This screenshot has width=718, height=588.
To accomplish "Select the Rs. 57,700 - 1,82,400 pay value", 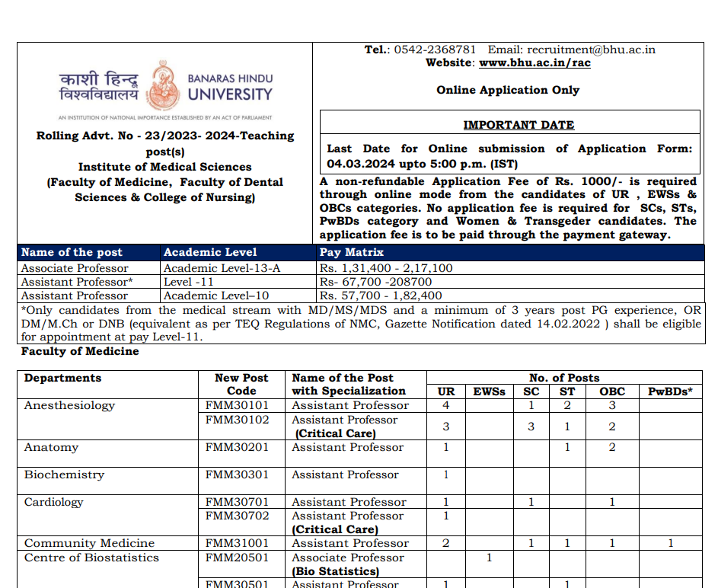I will [x=381, y=296].
